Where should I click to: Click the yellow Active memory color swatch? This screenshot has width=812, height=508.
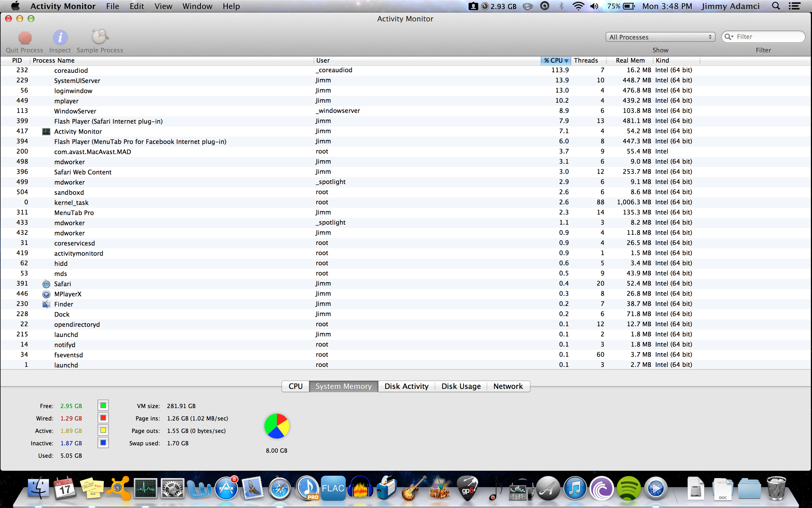coord(103,430)
